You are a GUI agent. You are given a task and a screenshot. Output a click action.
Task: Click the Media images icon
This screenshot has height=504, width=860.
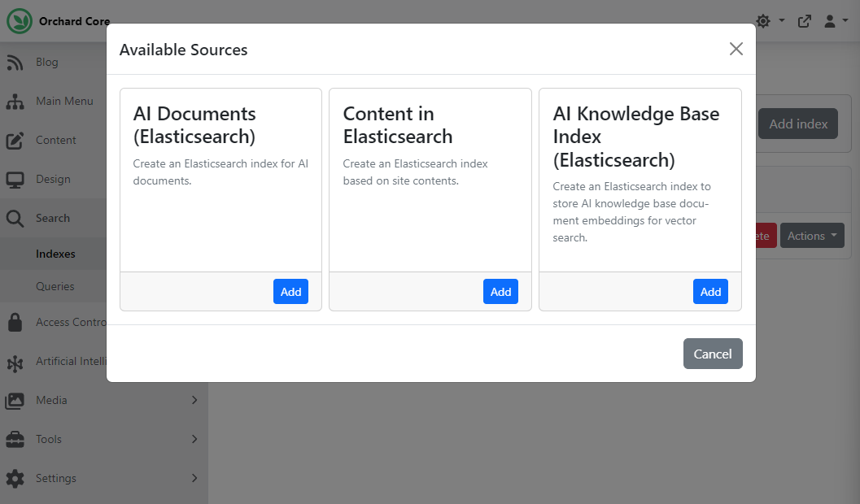pyautogui.click(x=15, y=401)
